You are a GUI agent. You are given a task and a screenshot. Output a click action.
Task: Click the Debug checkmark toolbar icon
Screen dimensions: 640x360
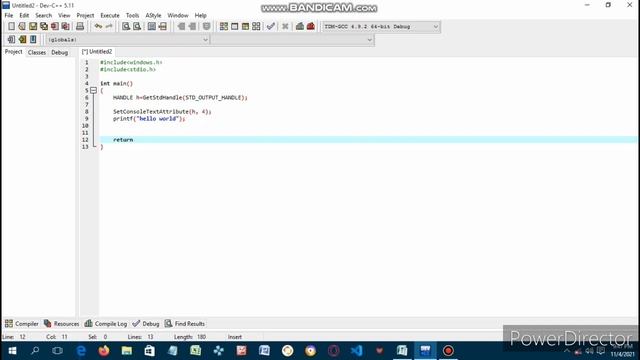(271, 26)
